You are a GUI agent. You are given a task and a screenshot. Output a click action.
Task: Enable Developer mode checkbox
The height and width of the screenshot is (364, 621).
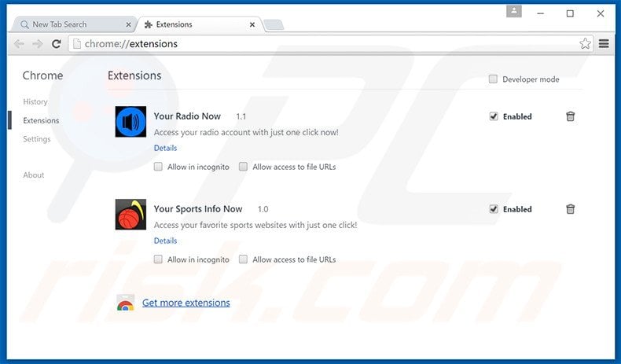[x=493, y=79]
